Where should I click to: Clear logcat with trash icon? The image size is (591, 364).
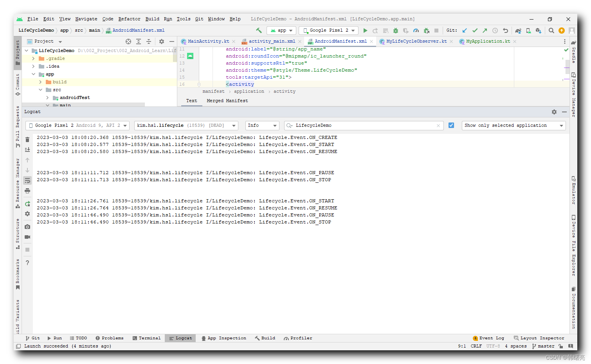tap(27, 139)
